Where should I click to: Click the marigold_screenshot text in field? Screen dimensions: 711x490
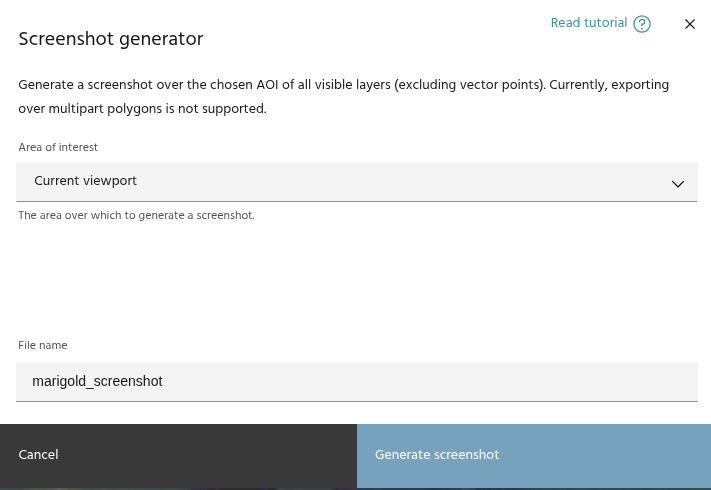pos(97,381)
